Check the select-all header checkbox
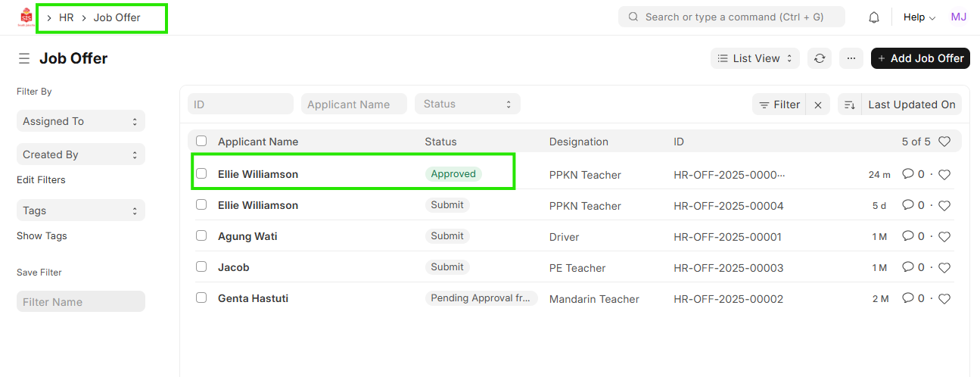980x377 pixels. coord(201,141)
